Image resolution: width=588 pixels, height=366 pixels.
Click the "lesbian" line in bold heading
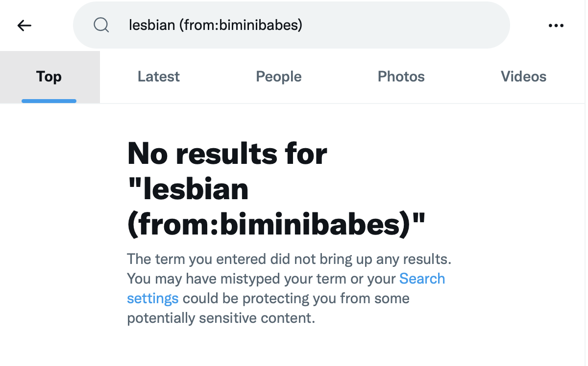click(x=188, y=189)
